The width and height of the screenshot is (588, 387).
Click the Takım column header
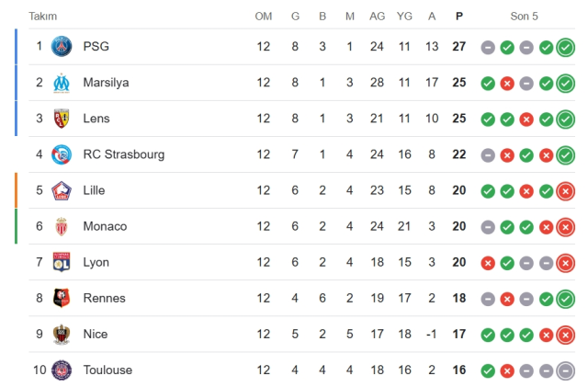(43, 16)
